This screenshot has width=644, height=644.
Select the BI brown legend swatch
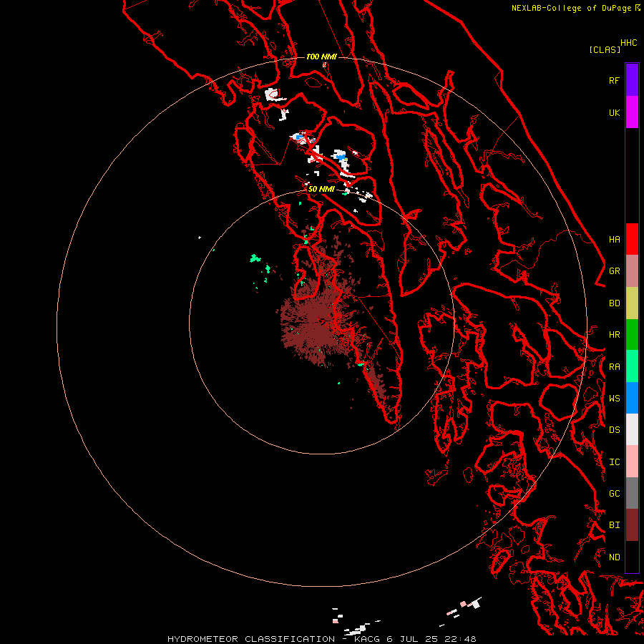[632, 525]
